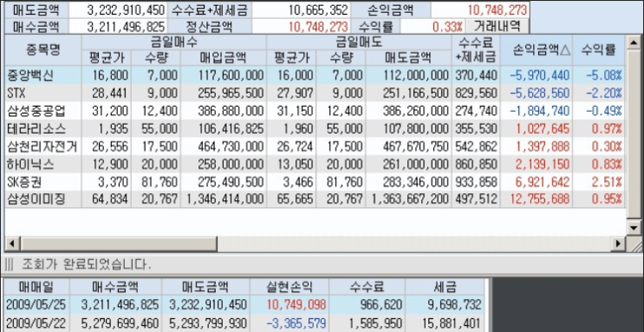The height and width of the screenshot is (332, 644).
Task: Click the profit value 6,921,642
Action: click(543, 182)
